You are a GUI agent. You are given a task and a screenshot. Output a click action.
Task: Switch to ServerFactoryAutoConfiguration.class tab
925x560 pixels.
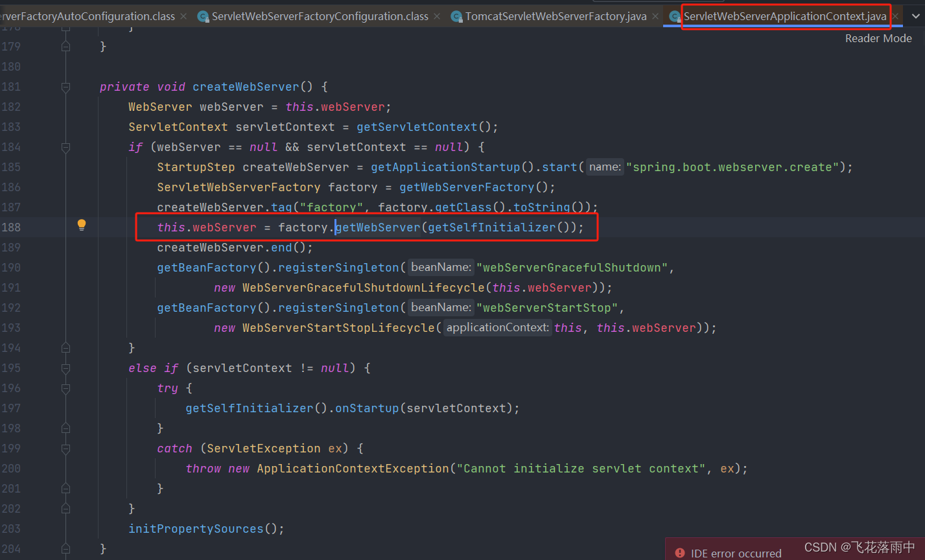(x=88, y=16)
